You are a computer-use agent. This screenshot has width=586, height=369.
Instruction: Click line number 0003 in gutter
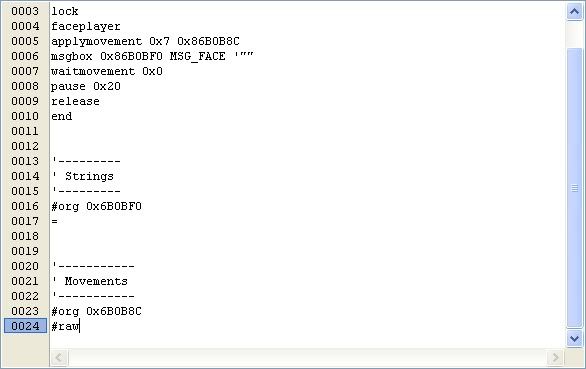[x=25, y=11]
